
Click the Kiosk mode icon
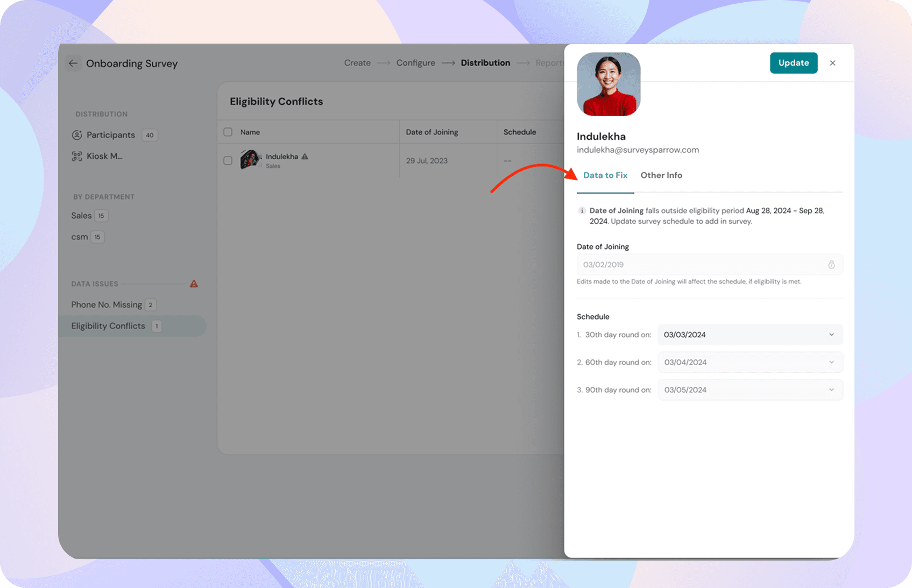(77, 157)
